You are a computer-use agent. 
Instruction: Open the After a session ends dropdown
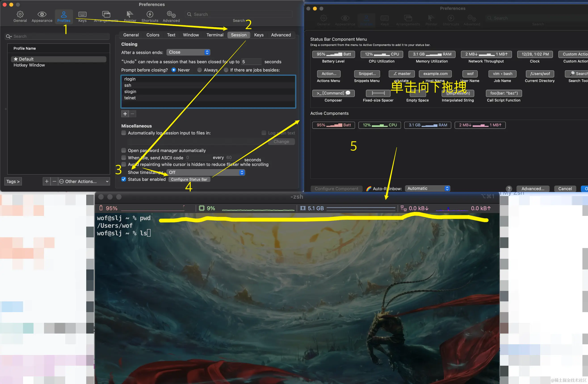tap(188, 52)
